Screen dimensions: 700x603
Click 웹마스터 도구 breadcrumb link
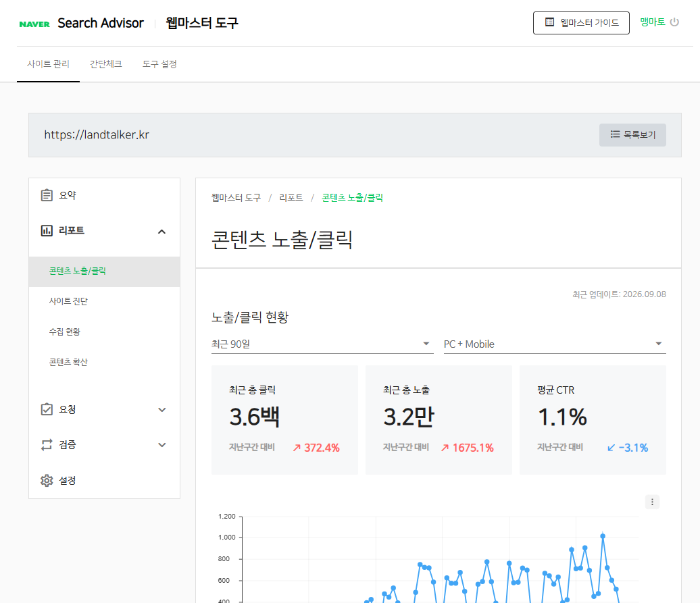tap(236, 198)
